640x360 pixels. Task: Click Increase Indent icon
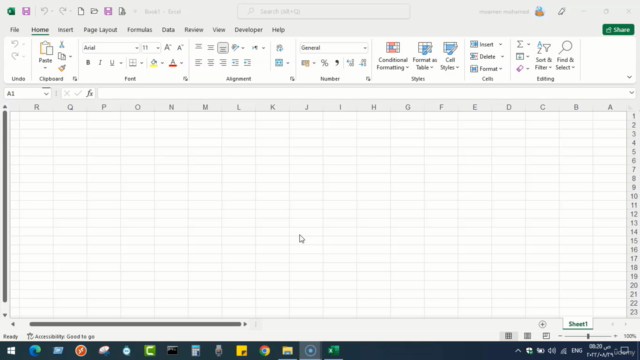pyautogui.click(x=247, y=63)
